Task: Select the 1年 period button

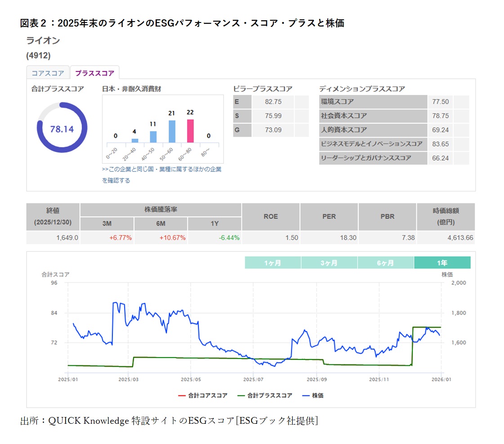Action: (x=443, y=262)
